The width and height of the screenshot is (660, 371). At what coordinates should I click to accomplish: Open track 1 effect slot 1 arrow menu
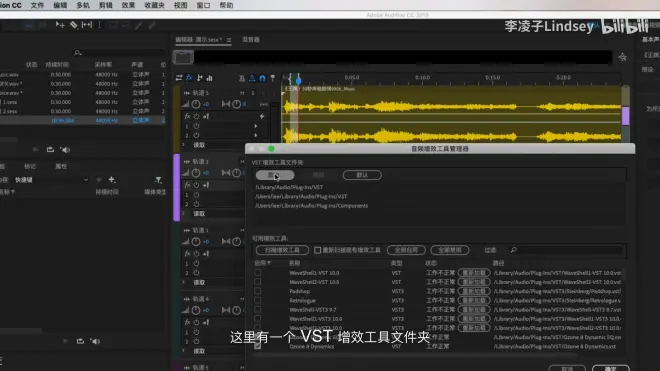(x=255, y=126)
